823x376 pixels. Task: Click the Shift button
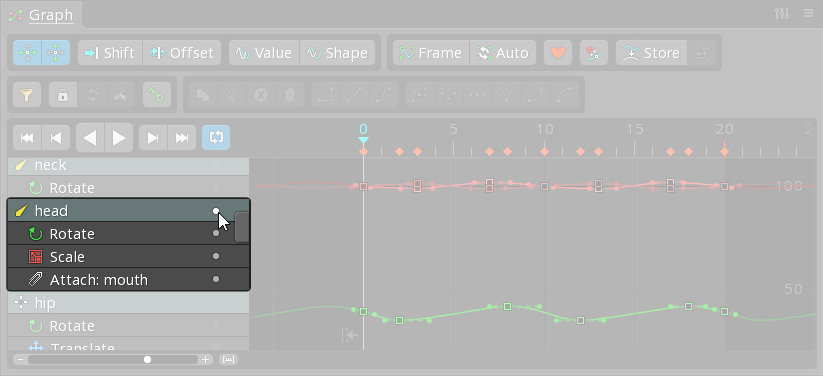click(110, 53)
